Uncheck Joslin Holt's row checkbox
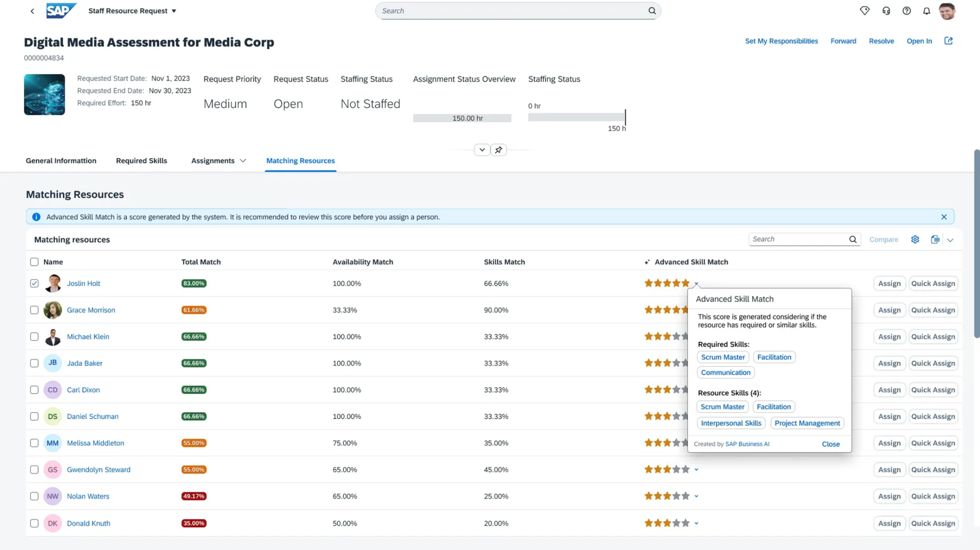The image size is (980, 550). coord(34,284)
